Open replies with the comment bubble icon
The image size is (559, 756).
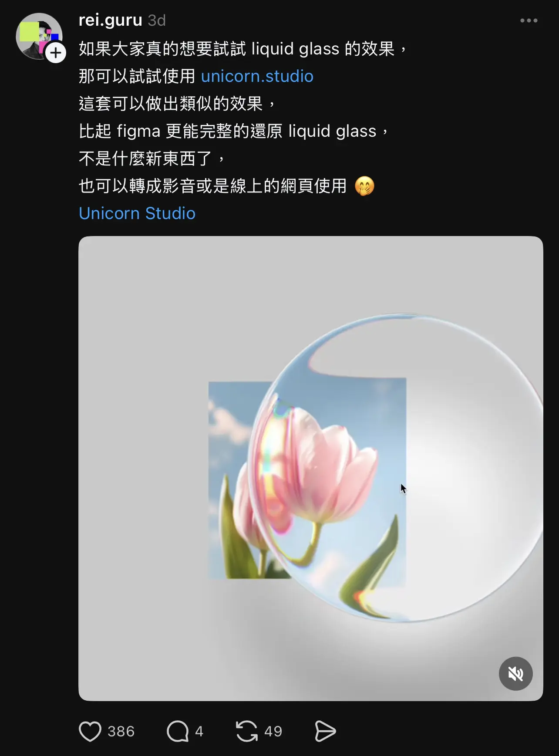(178, 731)
